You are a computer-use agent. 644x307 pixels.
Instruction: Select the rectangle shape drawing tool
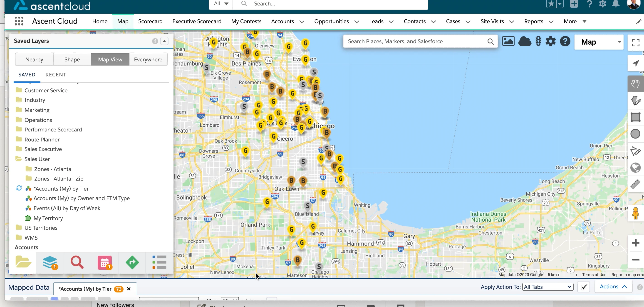(636, 117)
